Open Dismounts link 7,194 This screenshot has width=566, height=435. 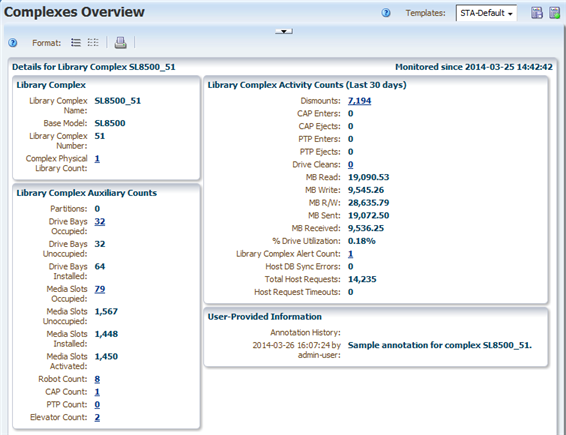[360, 101]
